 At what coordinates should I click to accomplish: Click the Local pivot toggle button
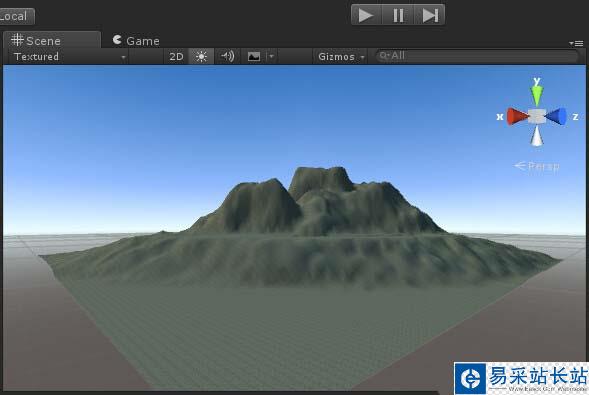(x=16, y=17)
